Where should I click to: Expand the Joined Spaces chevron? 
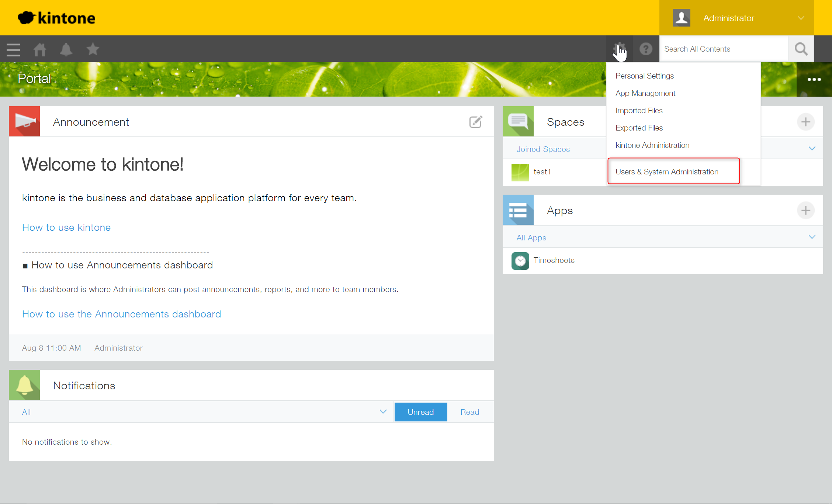812,149
